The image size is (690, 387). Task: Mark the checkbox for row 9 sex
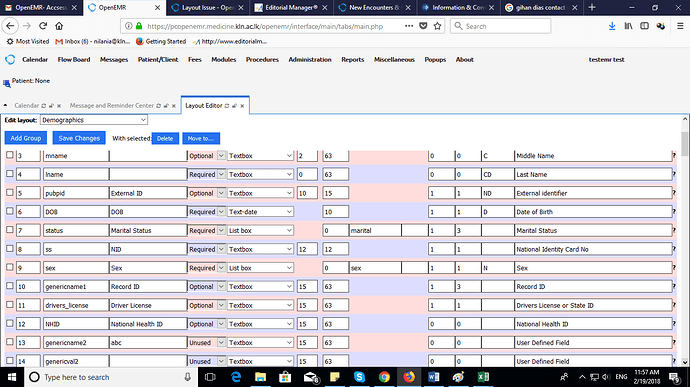pos(10,267)
